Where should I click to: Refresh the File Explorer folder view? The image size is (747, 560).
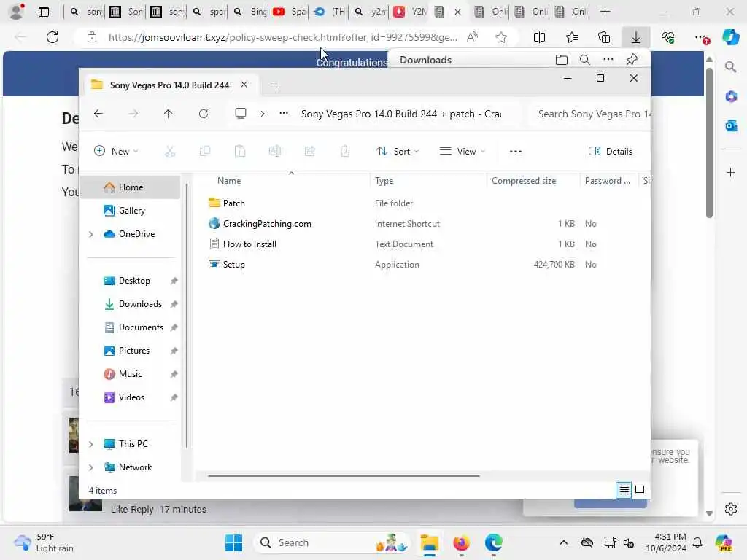point(204,113)
